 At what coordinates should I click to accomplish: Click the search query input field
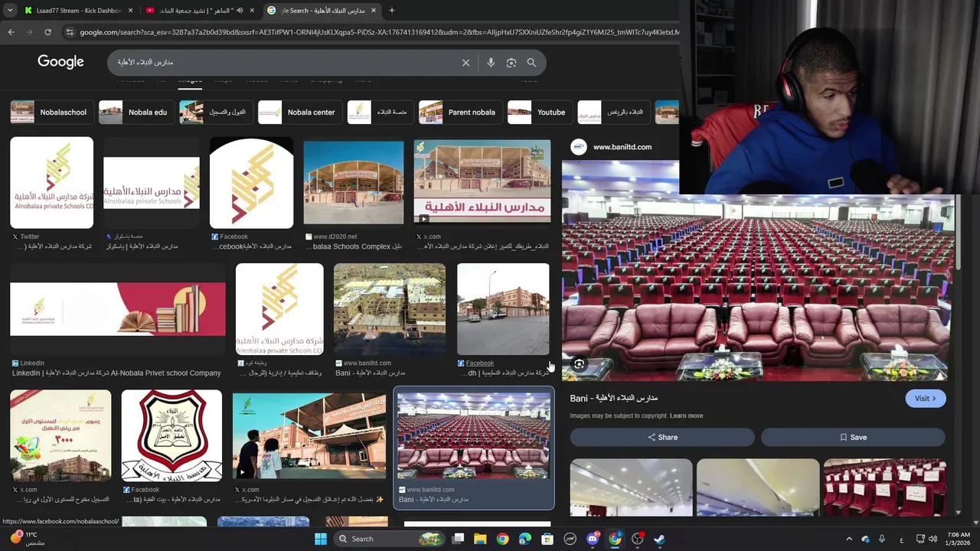click(x=283, y=63)
